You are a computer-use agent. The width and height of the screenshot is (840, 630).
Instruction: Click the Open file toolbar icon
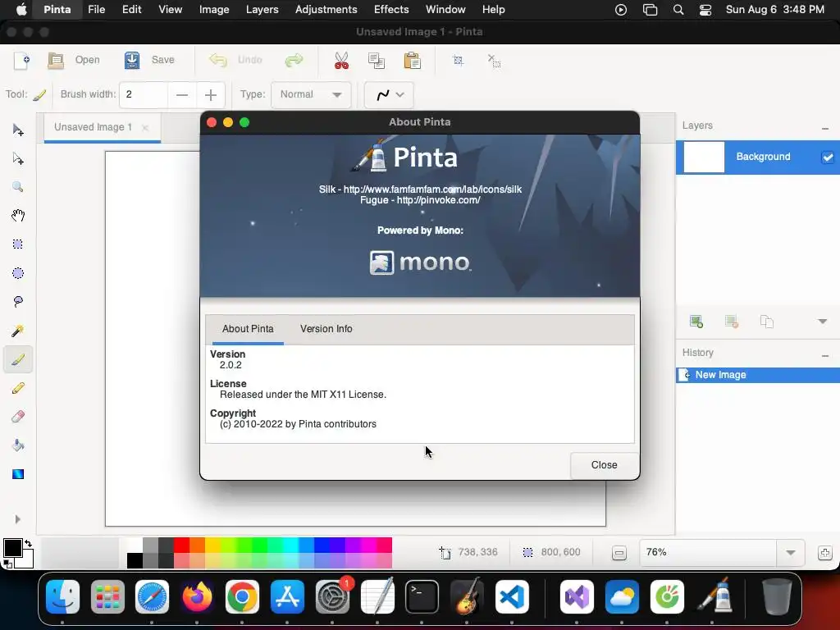[56, 60]
